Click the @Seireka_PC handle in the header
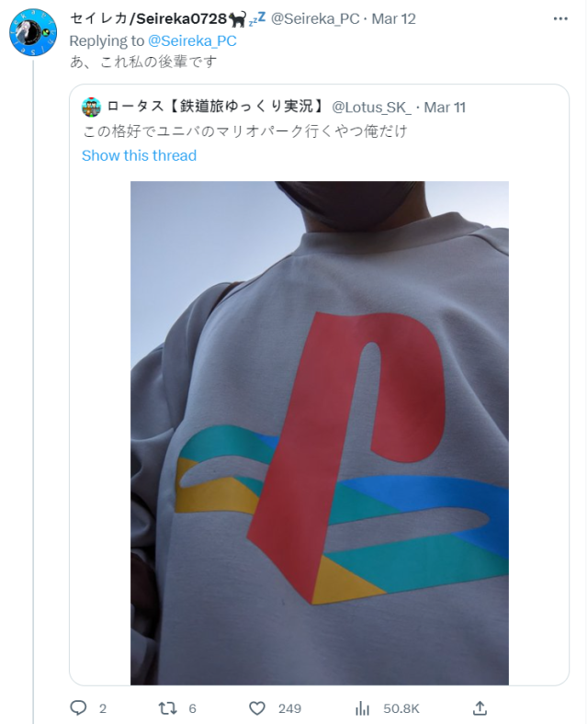This screenshot has width=588, height=724. [x=315, y=18]
